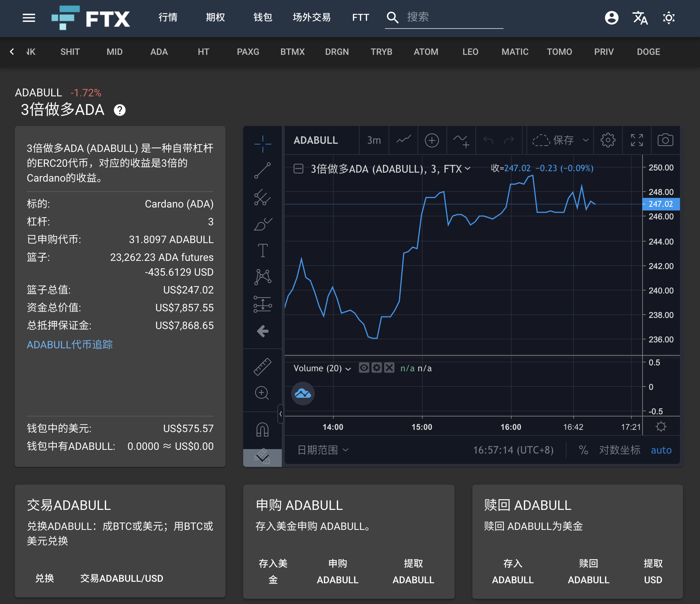The image size is (700, 604).
Task: Select the prediction and measurement tool
Action: pyautogui.click(x=262, y=304)
